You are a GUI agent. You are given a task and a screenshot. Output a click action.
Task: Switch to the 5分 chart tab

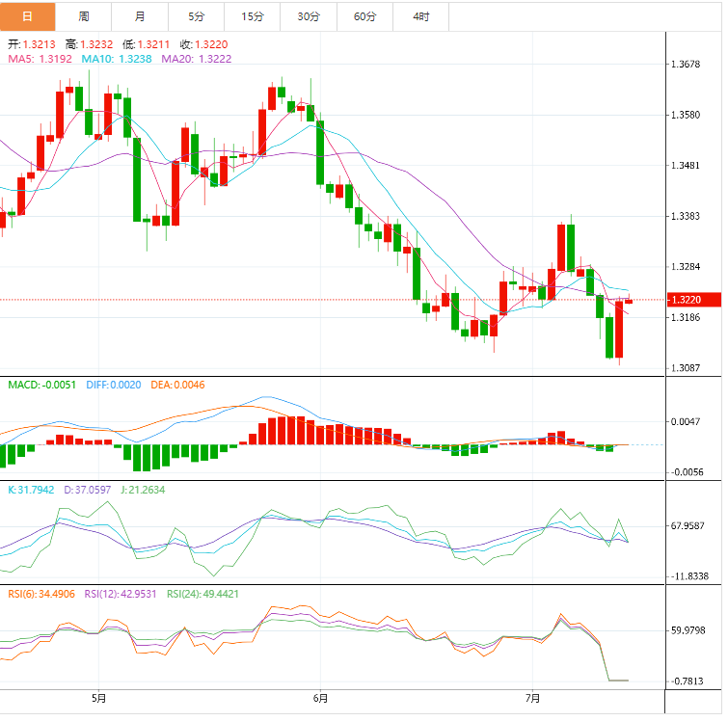197,16
